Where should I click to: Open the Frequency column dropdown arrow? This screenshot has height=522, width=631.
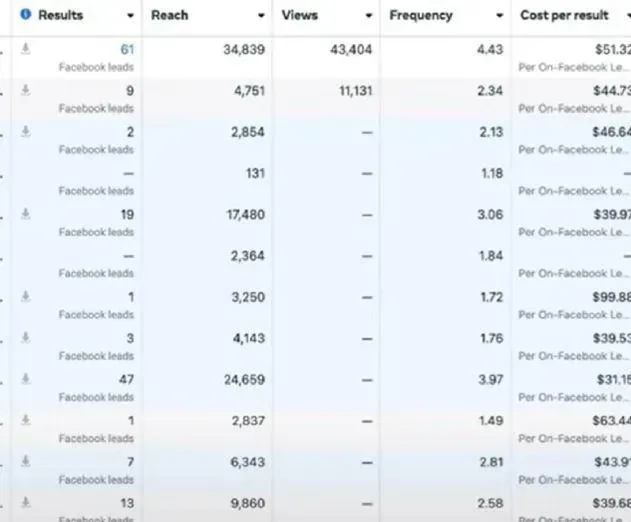point(499,16)
